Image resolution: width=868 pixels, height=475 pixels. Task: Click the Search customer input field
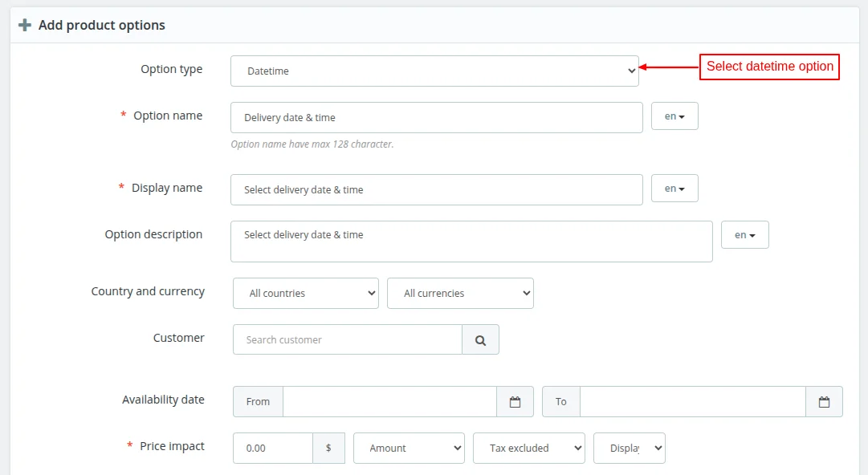(347, 339)
